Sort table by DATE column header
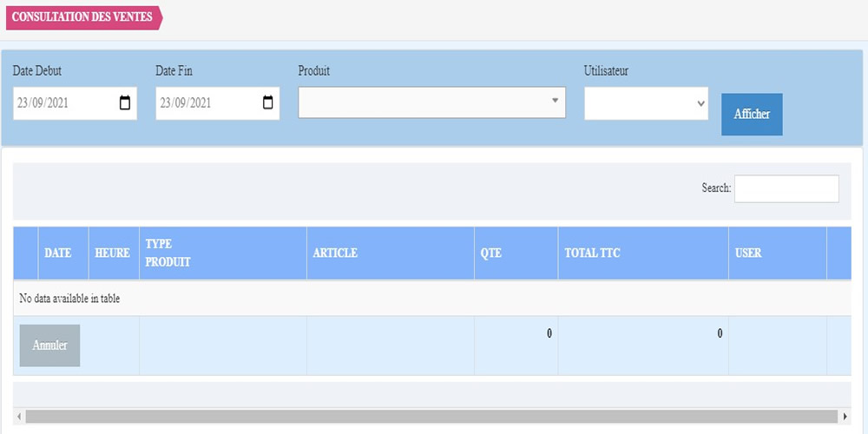 coord(58,253)
